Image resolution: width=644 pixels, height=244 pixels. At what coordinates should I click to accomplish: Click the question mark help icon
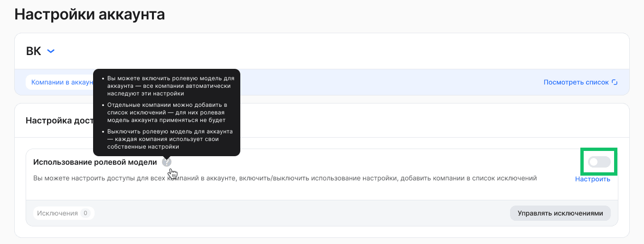166,162
